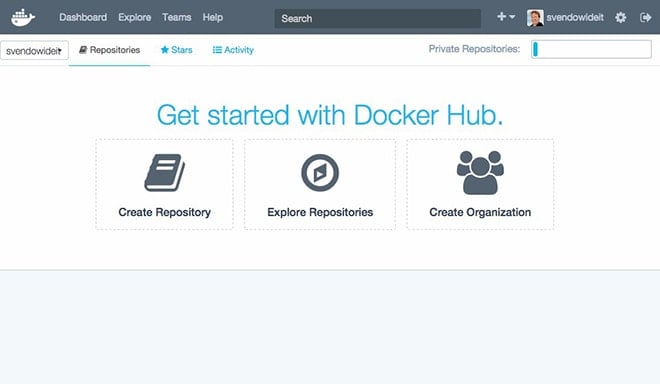Focus the Search input box

pos(378,19)
